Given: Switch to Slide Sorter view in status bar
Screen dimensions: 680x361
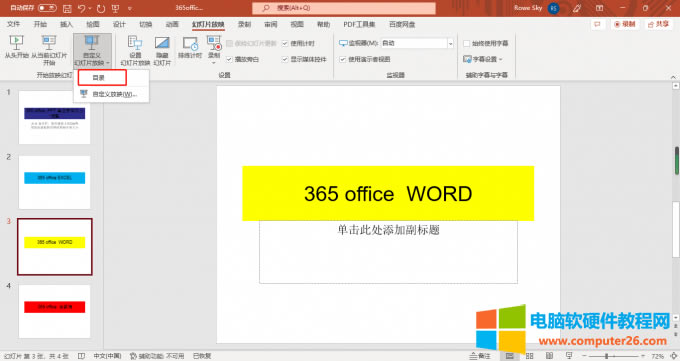Looking at the screenshot, I should [x=530, y=356].
